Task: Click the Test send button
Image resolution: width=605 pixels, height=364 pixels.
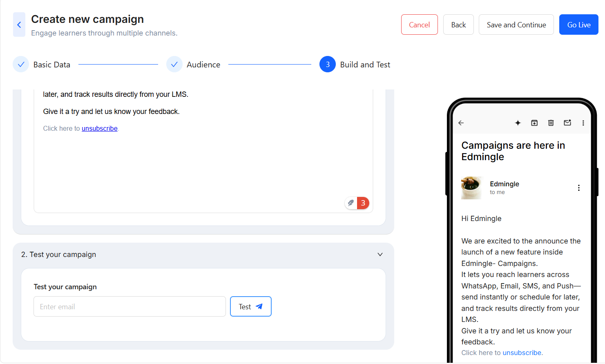Action: pos(251,306)
